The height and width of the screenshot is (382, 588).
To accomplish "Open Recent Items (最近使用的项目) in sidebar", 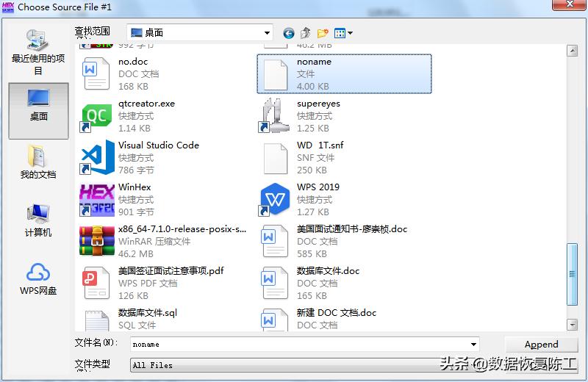I will (38, 52).
